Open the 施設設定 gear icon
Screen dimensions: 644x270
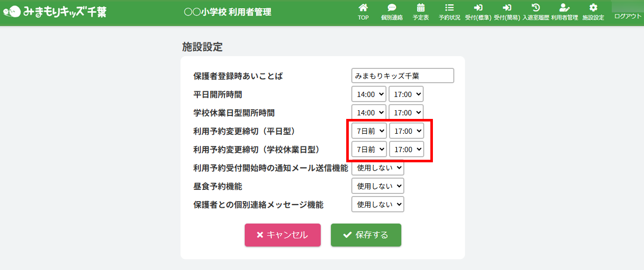593,8
